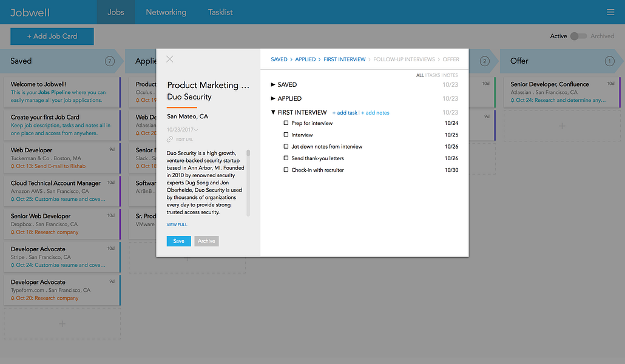The width and height of the screenshot is (625, 364).
Task: Click bell icon on Typeform Developer Advocate card
Action: click(x=13, y=298)
